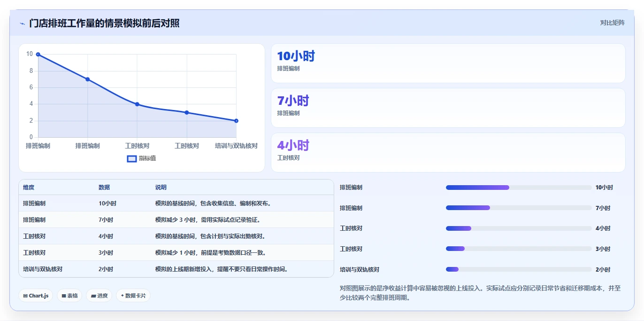This screenshot has width=644, height=321.
Task: Click 培训与双轨核对 label beside the progress bar
Action: point(360,270)
